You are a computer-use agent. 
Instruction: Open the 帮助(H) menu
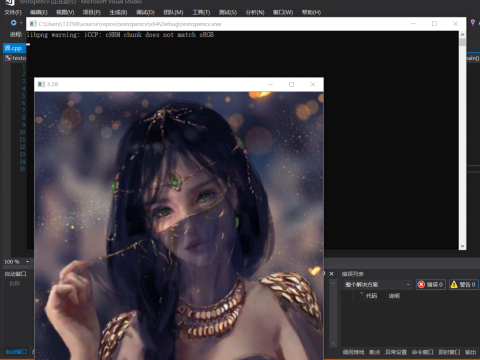[x=311, y=12]
